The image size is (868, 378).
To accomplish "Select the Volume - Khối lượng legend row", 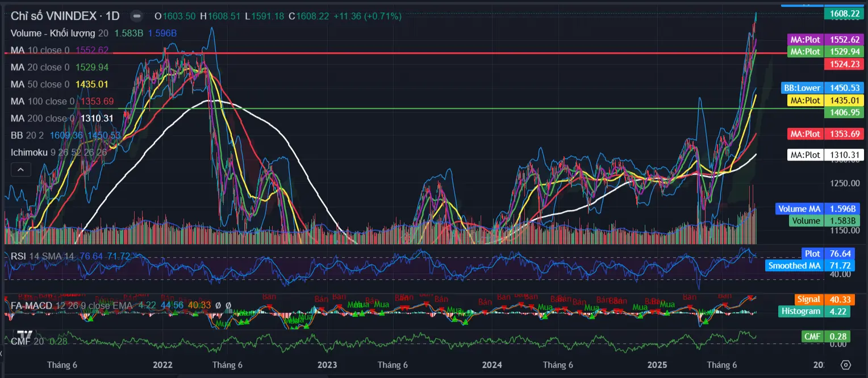I will coord(94,33).
